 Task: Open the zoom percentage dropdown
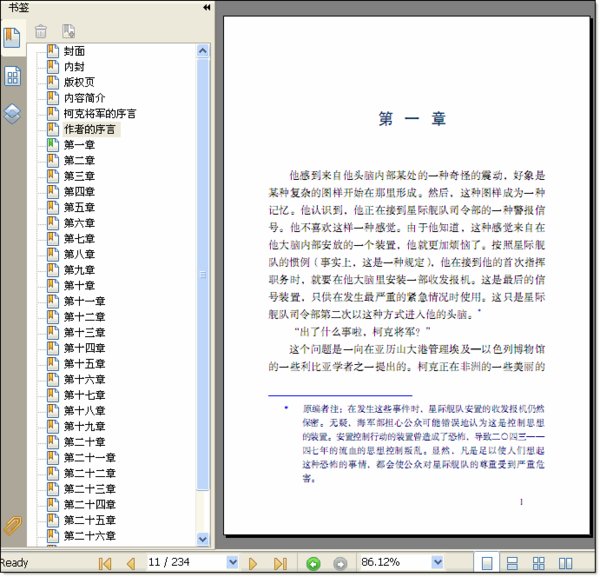[x=437, y=563]
